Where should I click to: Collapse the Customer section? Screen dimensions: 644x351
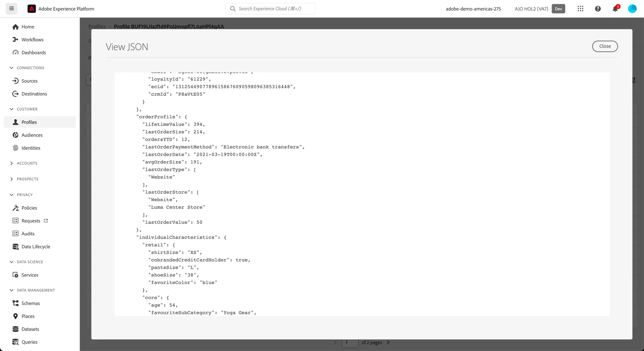click(11, 109)
